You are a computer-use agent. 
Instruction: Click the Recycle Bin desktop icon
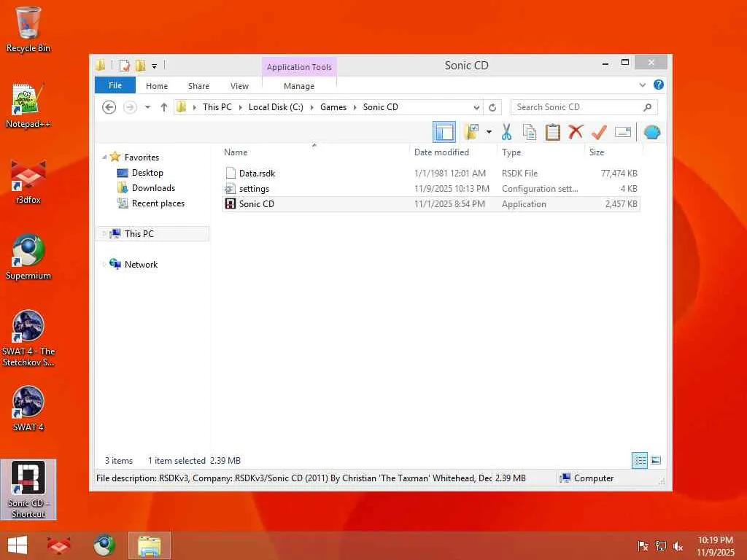(28, 29)
